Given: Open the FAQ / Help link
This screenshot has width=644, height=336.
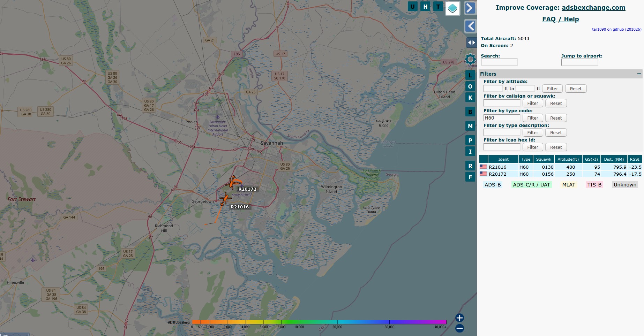Looking at the screenshot, I should (560, 19).
